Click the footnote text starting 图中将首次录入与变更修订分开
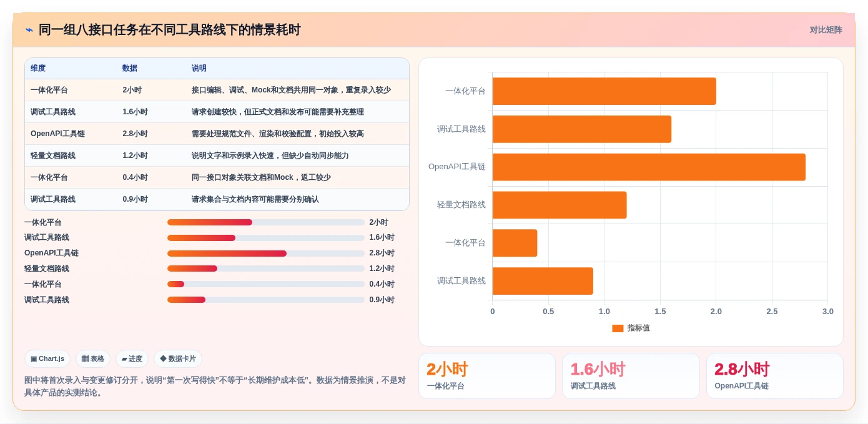The image size is (868, 424). [215, 387]
